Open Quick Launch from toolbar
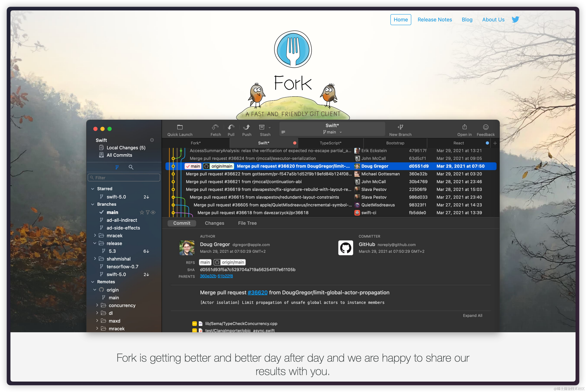Screen dimensions: 586x392 coord(180,127)
